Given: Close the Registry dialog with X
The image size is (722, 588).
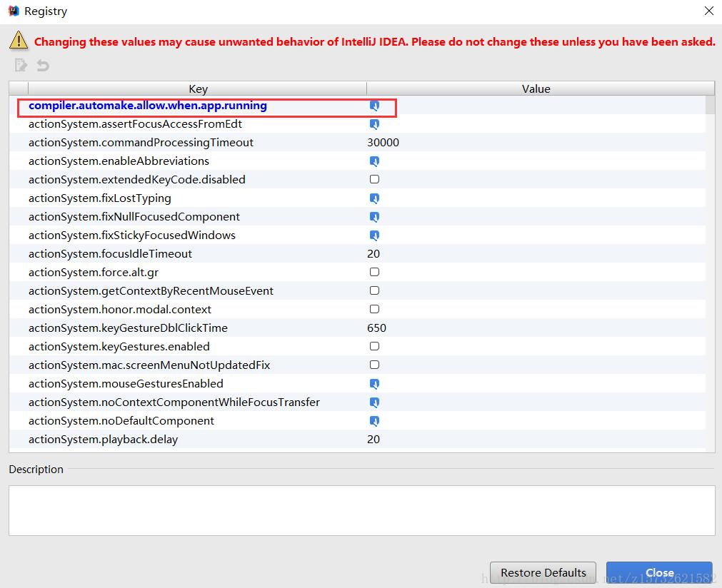Looking at the screenshot, I should pyautogui.click(x=708, y=11).
